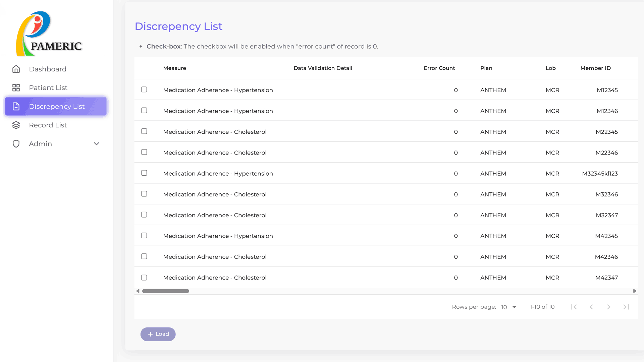Go to last page of table
Screen dimensions: 644x362
[626, 307]
